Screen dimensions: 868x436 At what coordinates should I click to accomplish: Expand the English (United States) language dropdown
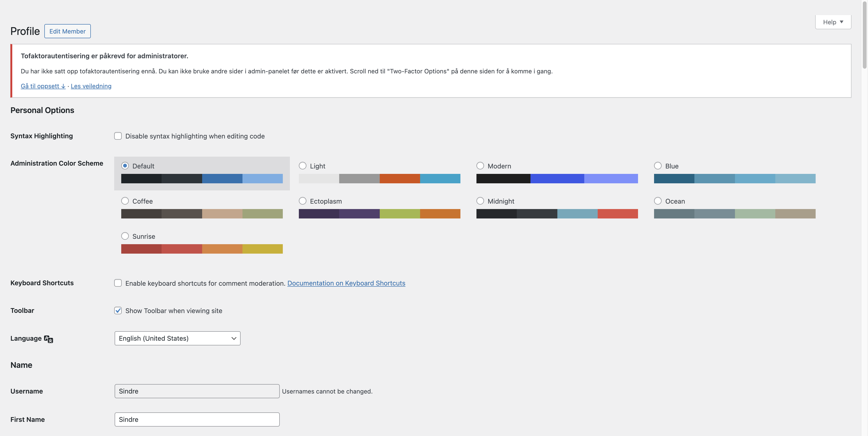pos(177,338)
